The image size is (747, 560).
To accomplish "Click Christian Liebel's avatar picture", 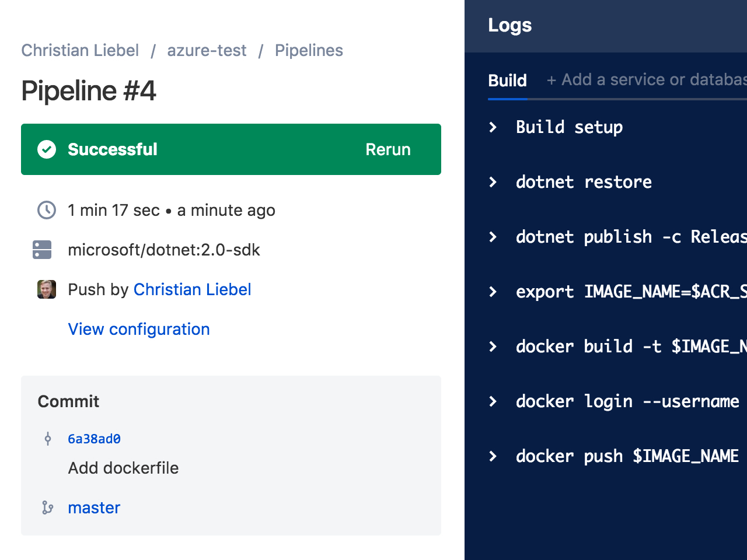I will point(46,289).
